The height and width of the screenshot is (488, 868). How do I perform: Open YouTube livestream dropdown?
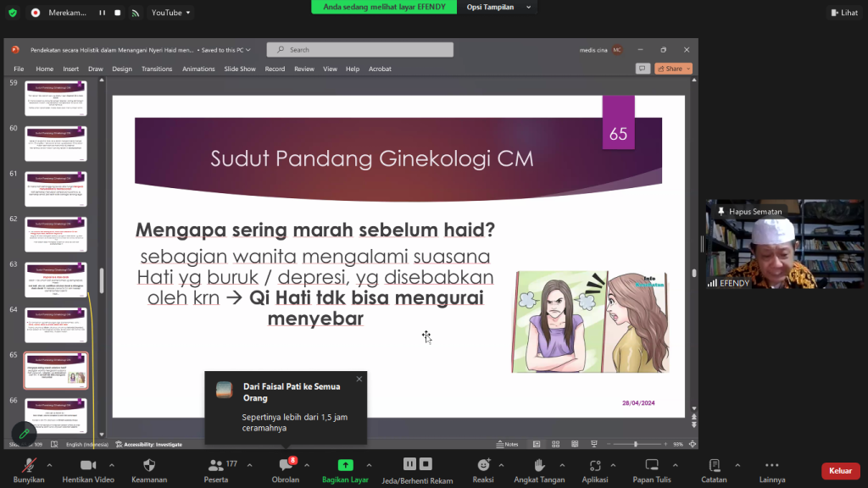click(x=170, y=12)
